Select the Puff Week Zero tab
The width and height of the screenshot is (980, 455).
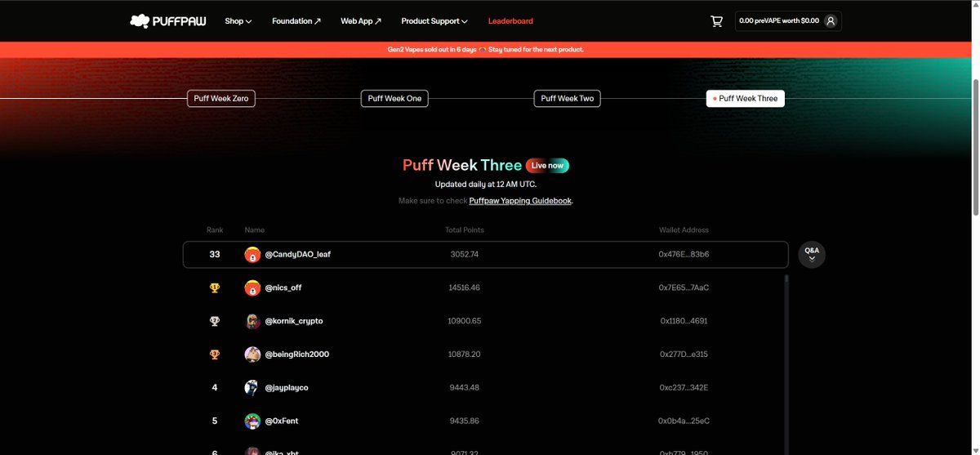coord(220,99)
